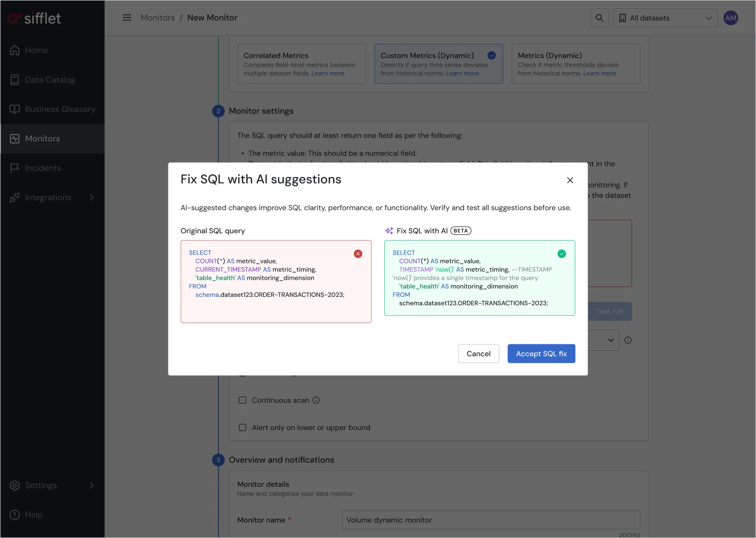Click the Home sidebar icon
756x538 pixels.
coord(14,50)
